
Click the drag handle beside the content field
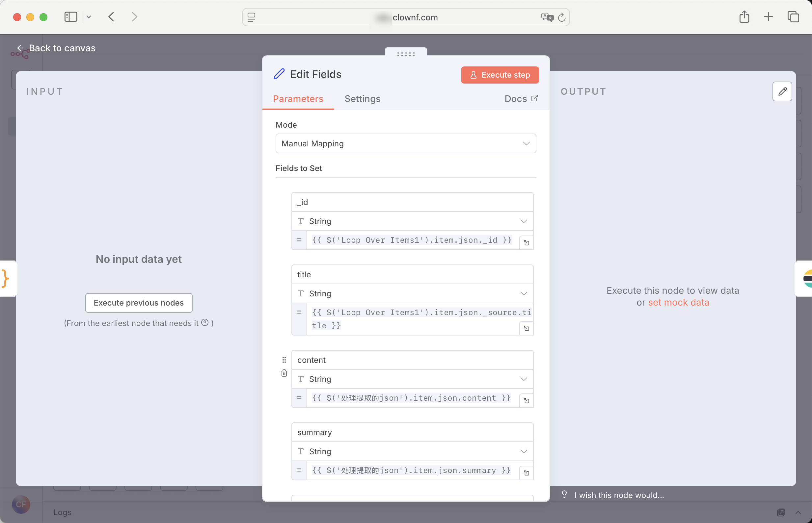(284, 360)
